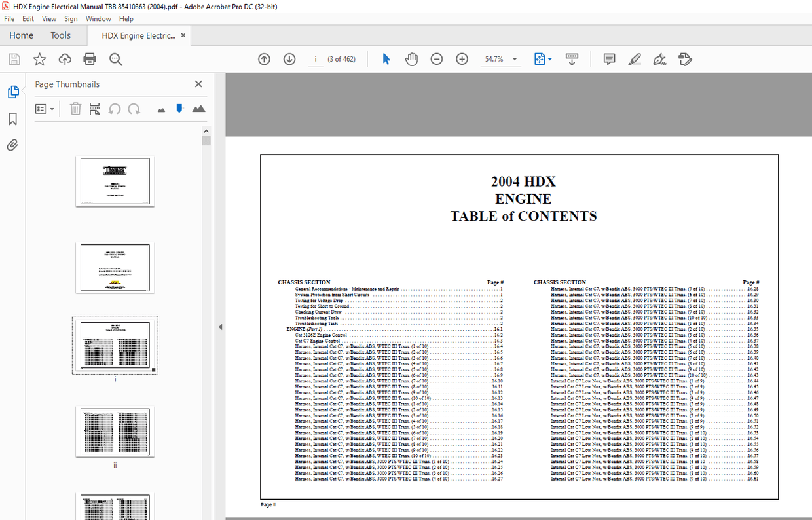812x520 pixels.
Task: Open the Window menu
Action: click(98, 18)
